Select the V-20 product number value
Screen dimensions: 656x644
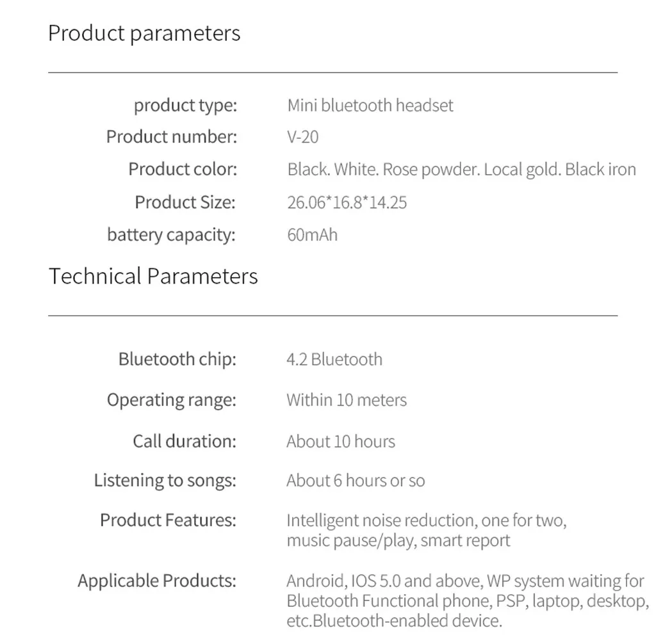[x=303, y=137]
